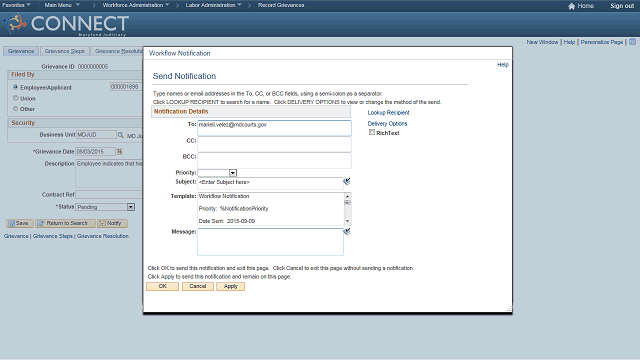The width and height of the screenshot is (640, 360).
Task: Click spell check icon beside Message box
Action: coord(347,231)
